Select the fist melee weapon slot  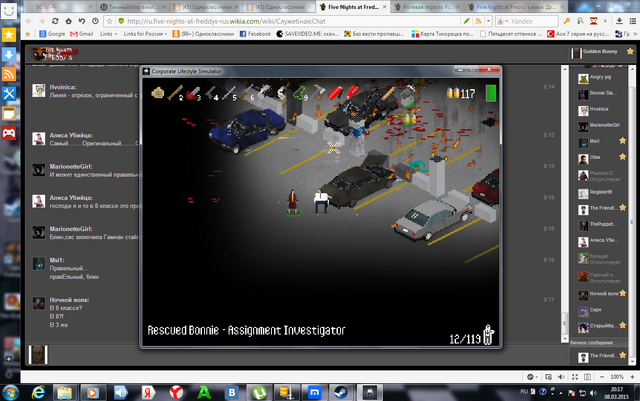click(x=158, y=93)
